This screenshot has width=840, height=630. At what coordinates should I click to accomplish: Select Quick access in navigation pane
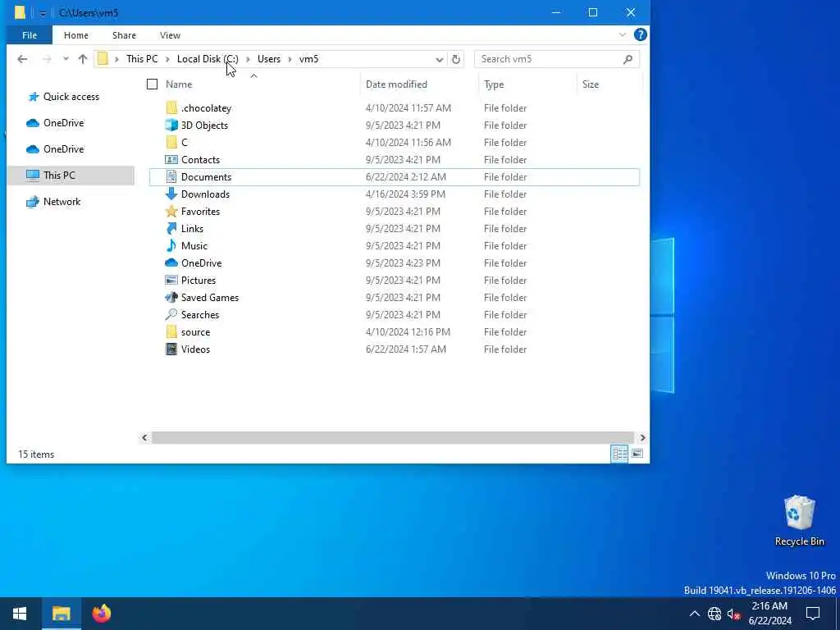pos(71,97)
